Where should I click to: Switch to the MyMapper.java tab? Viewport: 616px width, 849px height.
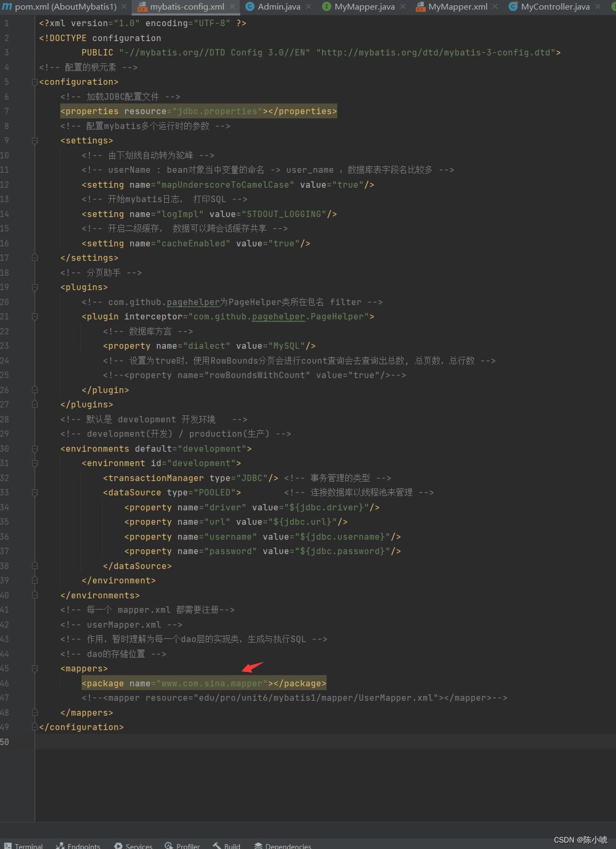[364, 7]
